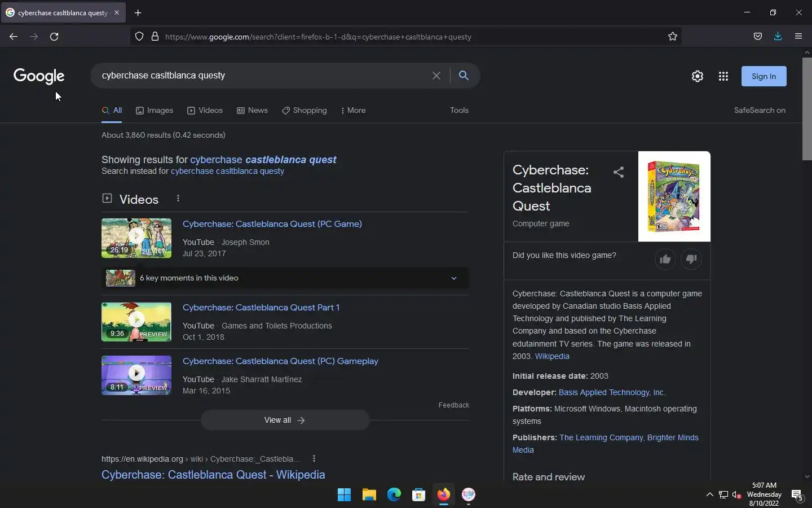Expand 6 key moments in this video
The image size is (812, 508).
285,278
